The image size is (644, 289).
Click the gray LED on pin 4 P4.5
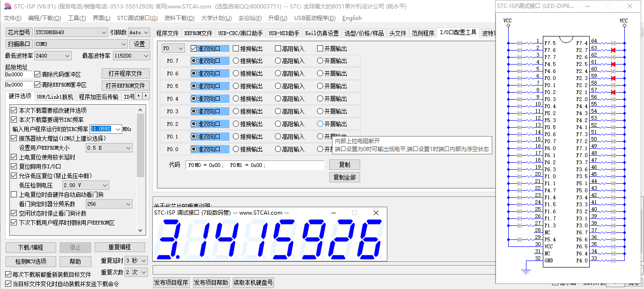520,64
